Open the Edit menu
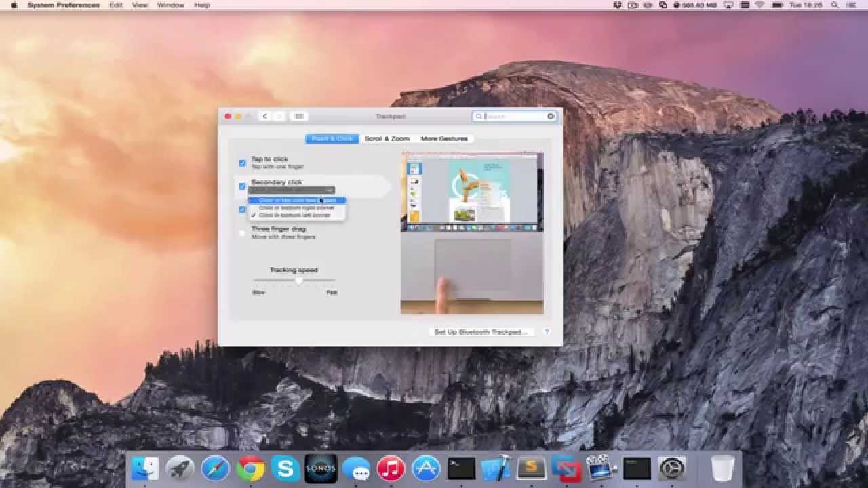 116,5
